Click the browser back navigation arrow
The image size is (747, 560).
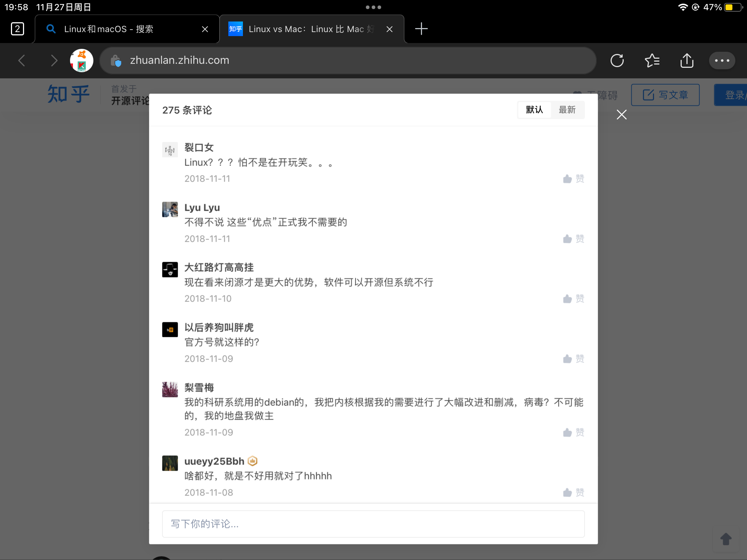(x=22, y=61)
